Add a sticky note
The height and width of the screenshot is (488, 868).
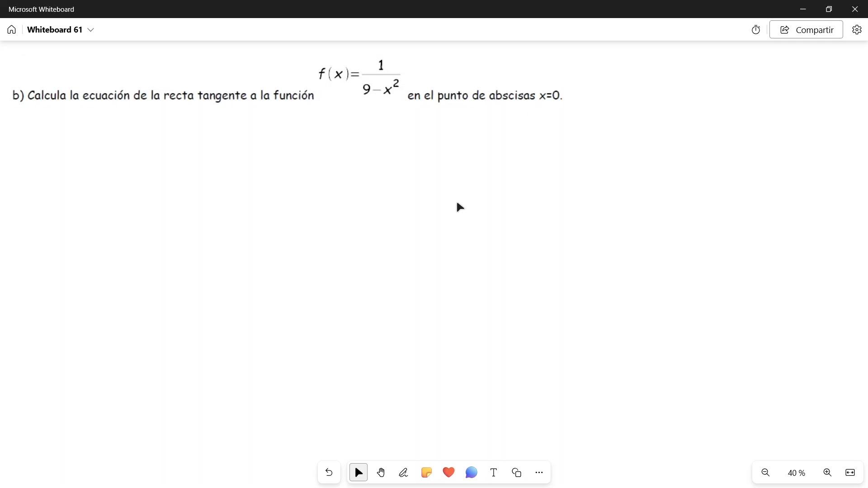426,473
